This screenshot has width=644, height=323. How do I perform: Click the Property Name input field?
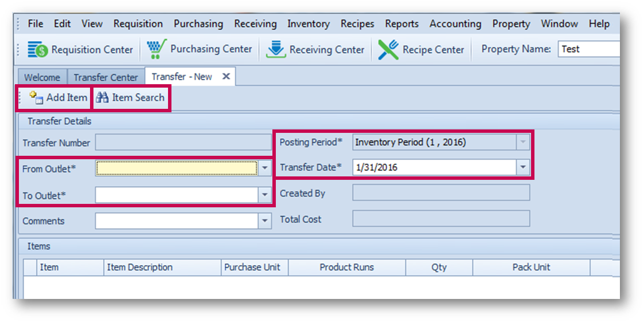pyautogui.click(x=588, y=49)
